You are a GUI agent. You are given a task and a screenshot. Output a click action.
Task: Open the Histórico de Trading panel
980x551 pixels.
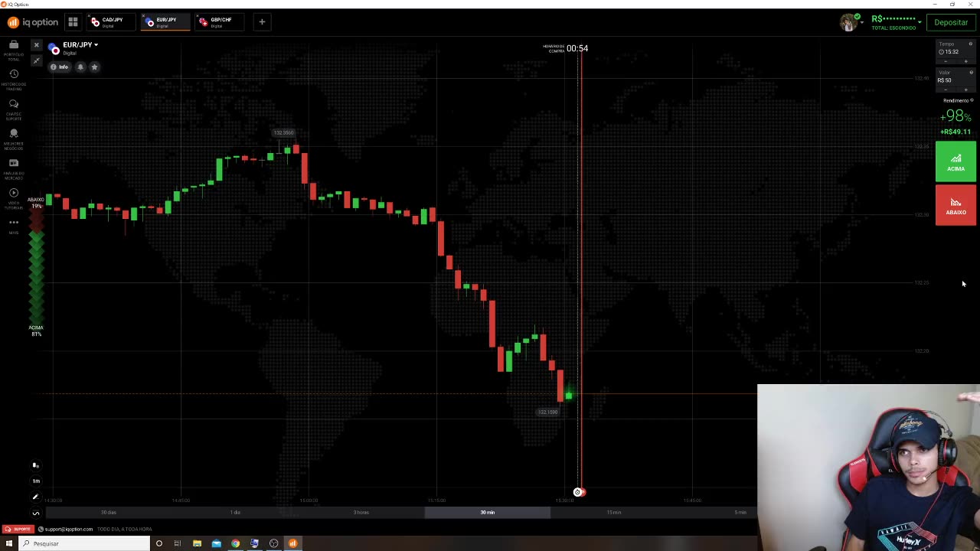14,79
